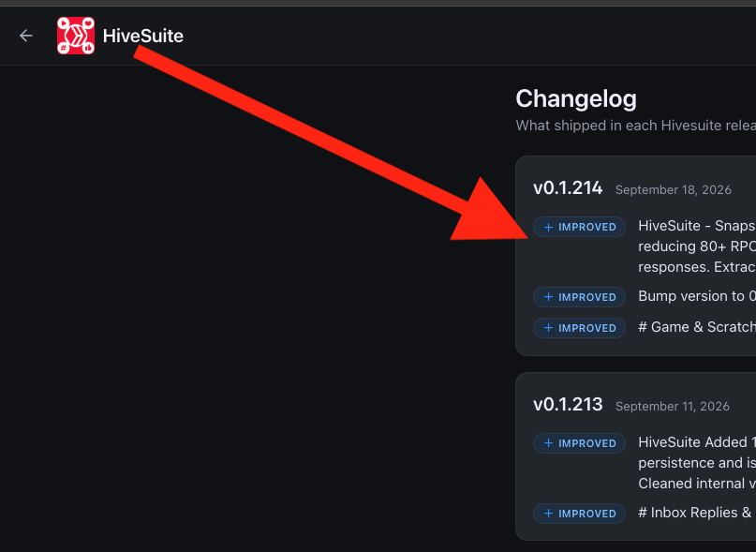Open the 'HiveSuite - Snaps' changelog entry text
The image size is (756, 552).
[697, 246]
